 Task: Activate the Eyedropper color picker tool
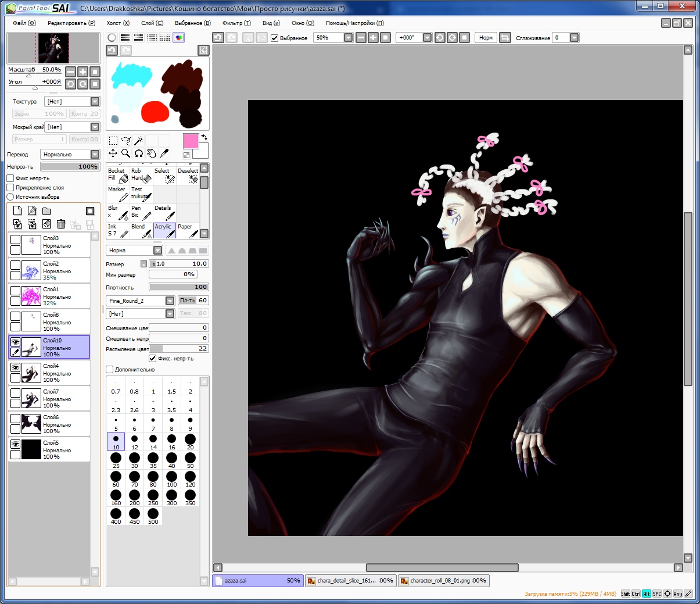164,153
